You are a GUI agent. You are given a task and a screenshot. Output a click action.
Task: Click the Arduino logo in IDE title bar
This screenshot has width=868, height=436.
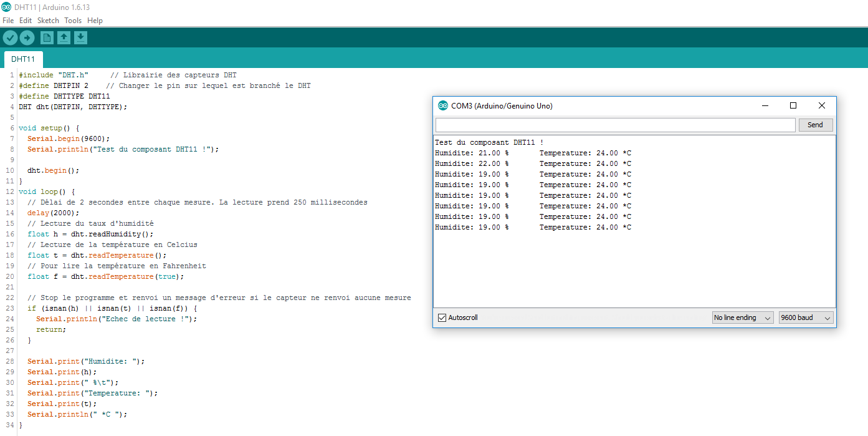click(6, 7)
